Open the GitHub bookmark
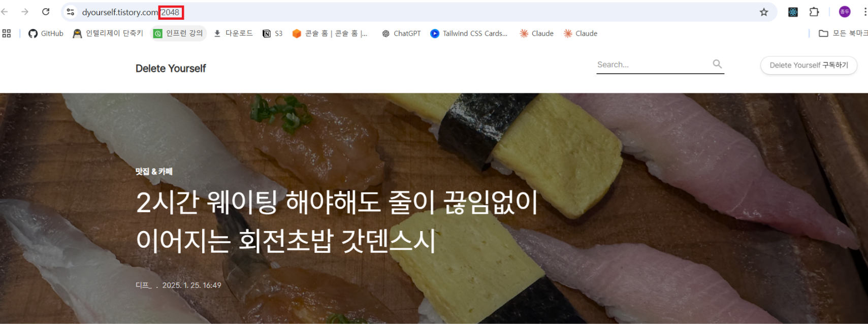Viewport: 868px width, 324px height. [x=46, y=34]
